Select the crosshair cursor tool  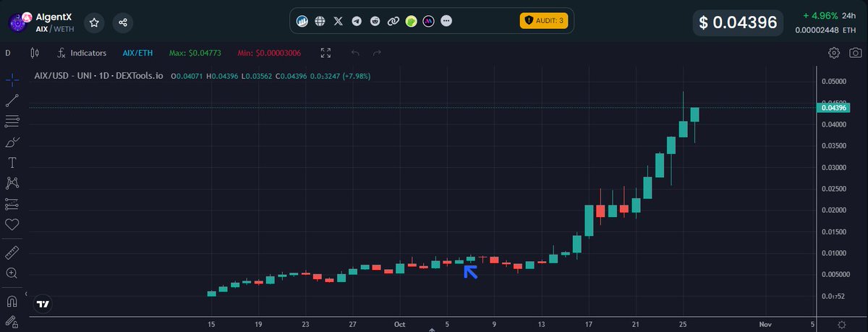(12, 79)
